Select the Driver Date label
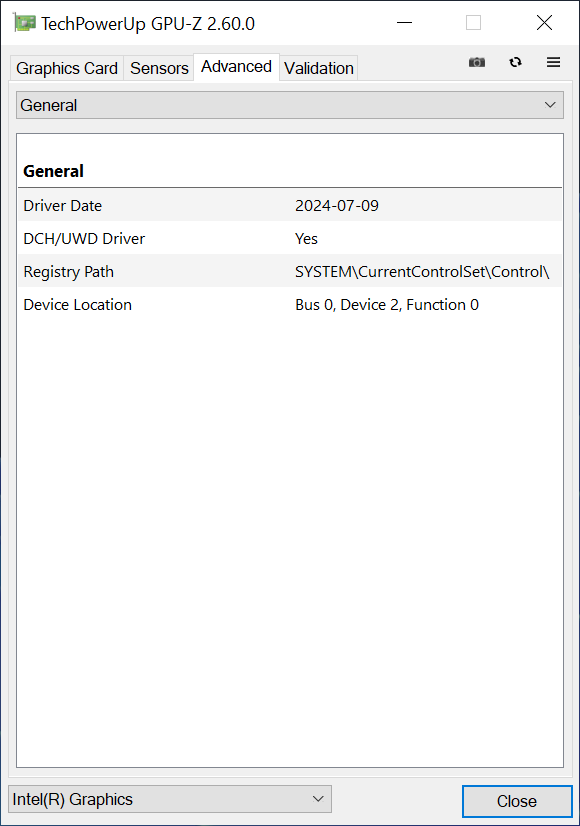The image size is (580, 826). pyautogui.click(x=63, y=205)
